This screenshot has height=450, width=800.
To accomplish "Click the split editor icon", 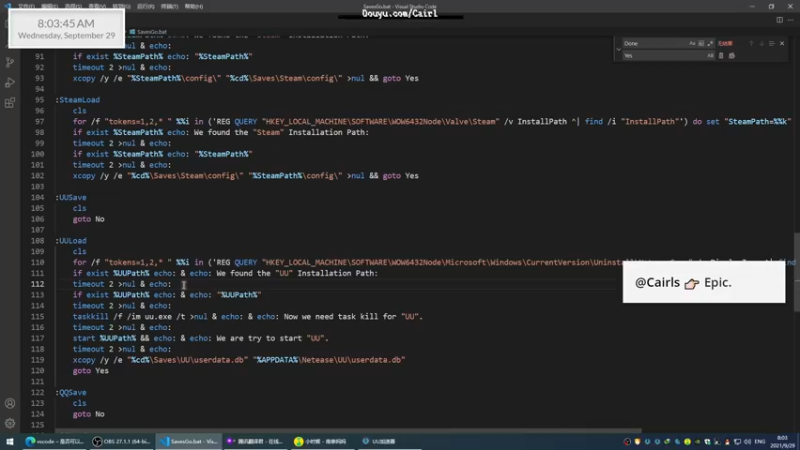I will pos(780,20).
